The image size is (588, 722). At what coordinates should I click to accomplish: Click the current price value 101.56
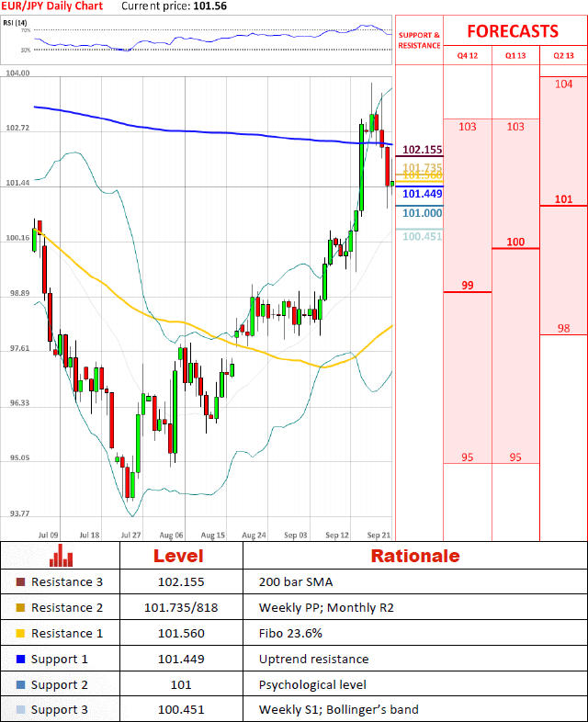click(x=210, y=6)
